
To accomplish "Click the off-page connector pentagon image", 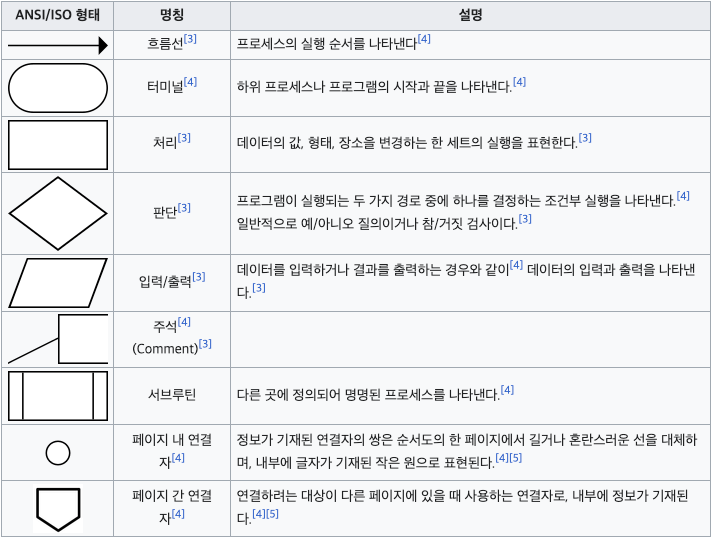I will (x=58, y=509).
